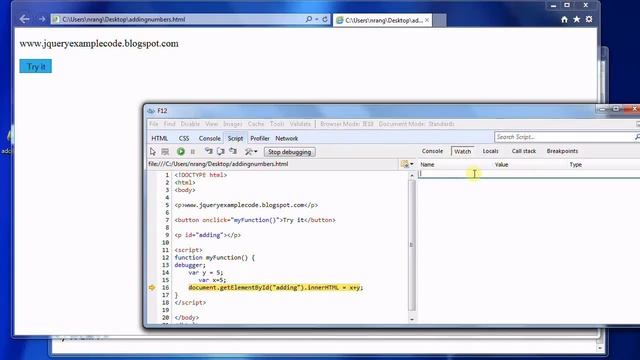Open the Breakpoints tab

click(562, 151)
